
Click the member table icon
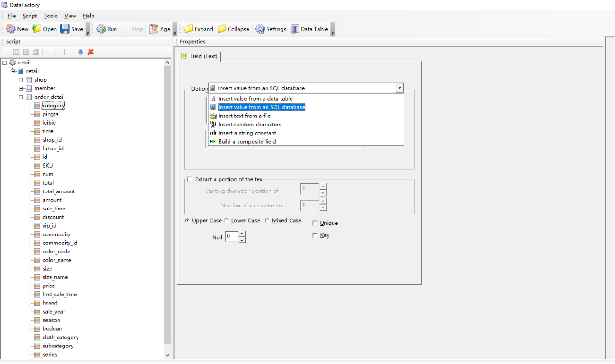point(29,88)
